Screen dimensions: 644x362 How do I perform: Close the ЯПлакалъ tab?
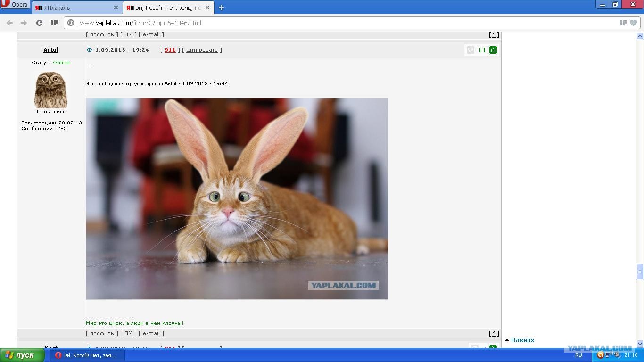click(116, 8)
